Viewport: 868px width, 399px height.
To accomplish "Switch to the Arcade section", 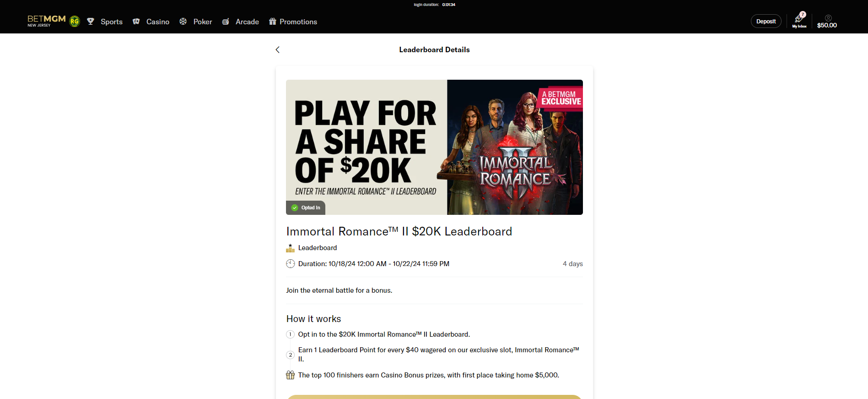I will (247, 22).
